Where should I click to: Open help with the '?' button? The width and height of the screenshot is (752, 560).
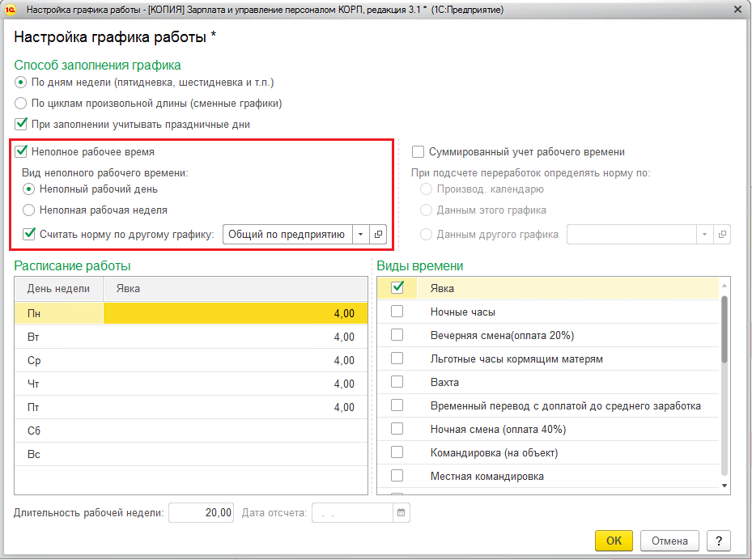coord(719,541)
